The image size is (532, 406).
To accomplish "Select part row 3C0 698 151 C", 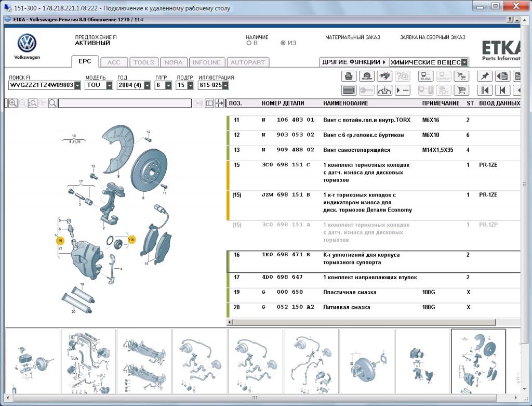I will [373, 176].
